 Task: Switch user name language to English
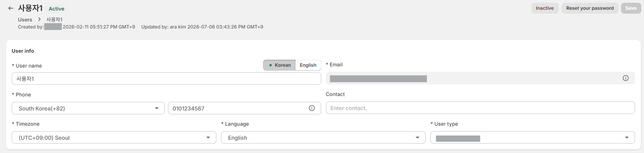pyautogui.click(x=308, y=65)
